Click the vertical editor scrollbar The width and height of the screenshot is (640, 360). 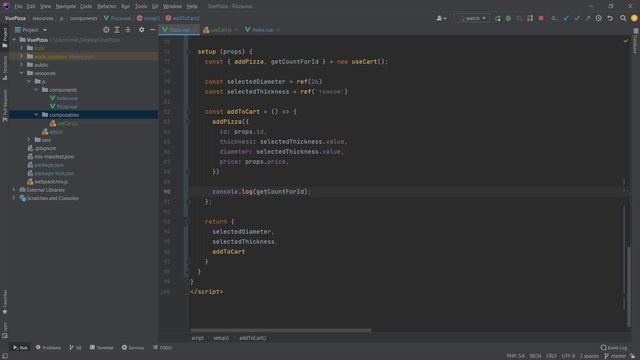(629, 286)
